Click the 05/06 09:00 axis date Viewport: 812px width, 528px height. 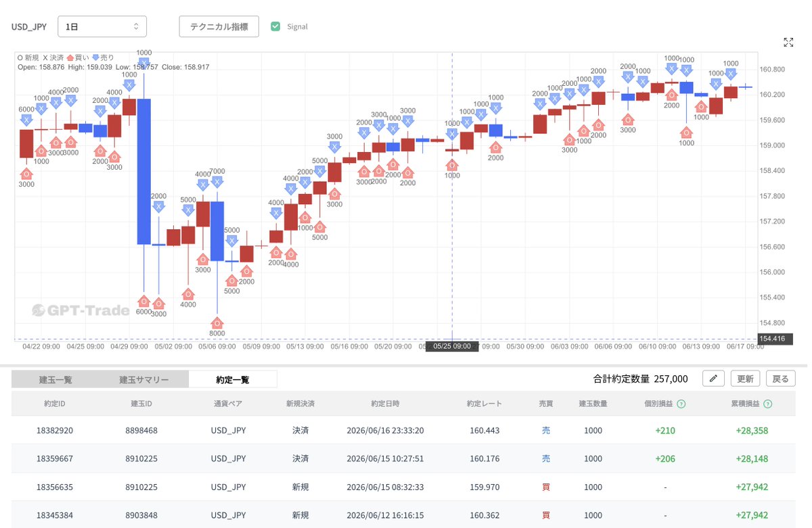click(x=217, y=346)
